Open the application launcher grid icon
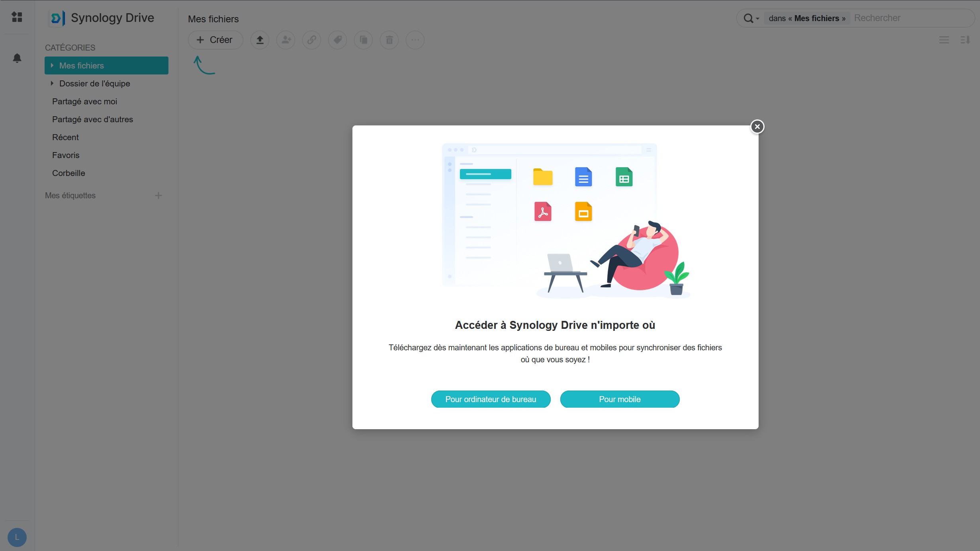980x551 pixels. click(x=17, y=17)
